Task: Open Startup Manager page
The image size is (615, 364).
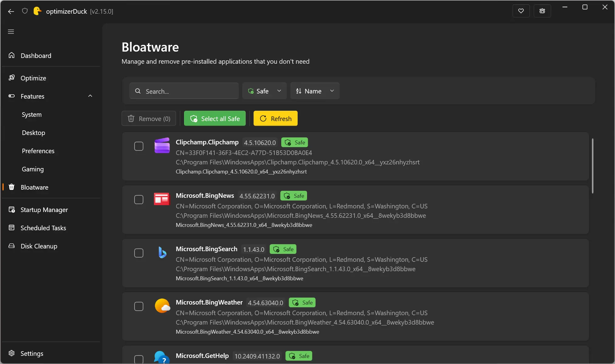Action: [x=51, y=210]
